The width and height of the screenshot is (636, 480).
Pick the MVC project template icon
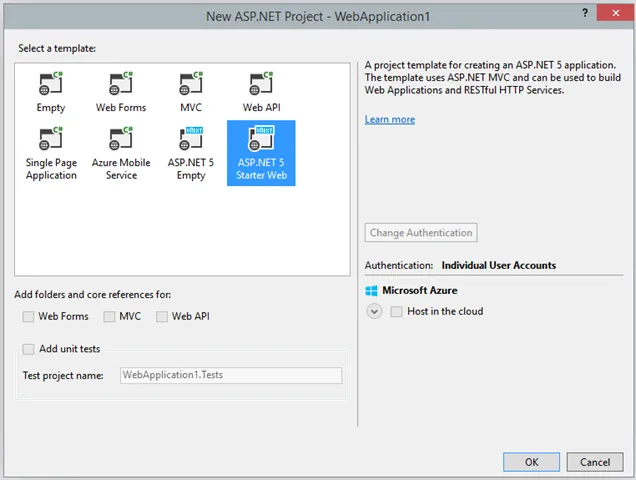[x=191, y=84]
